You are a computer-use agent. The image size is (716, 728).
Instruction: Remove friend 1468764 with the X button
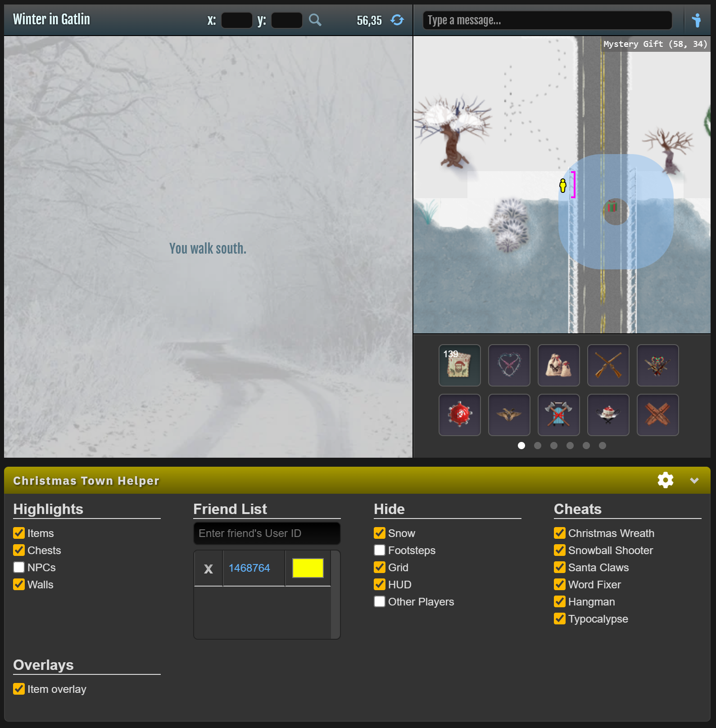pos(208,569)
